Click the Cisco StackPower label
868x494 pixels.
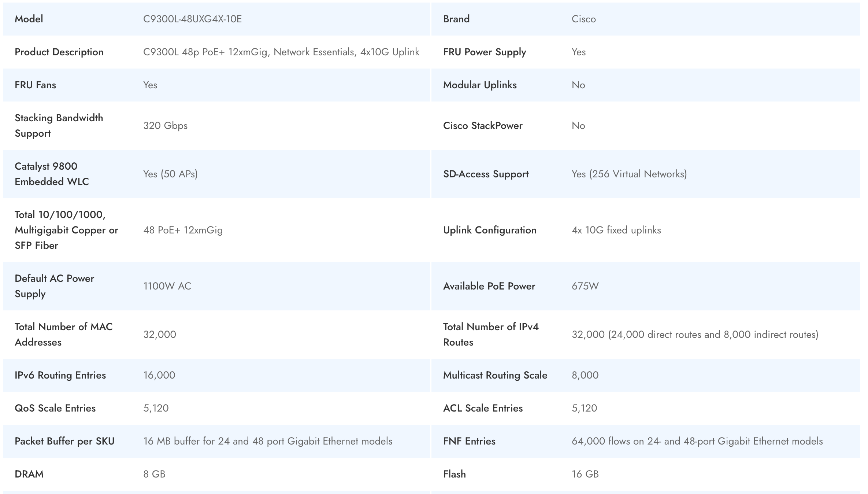[x=482, y=126]
